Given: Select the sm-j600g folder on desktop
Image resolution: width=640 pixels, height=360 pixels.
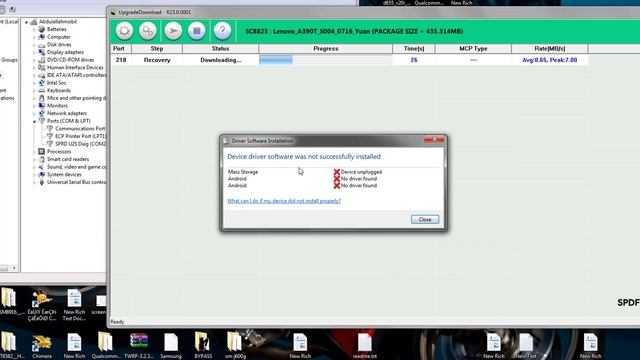Looking at the screenshot, I should coord(235,346).
